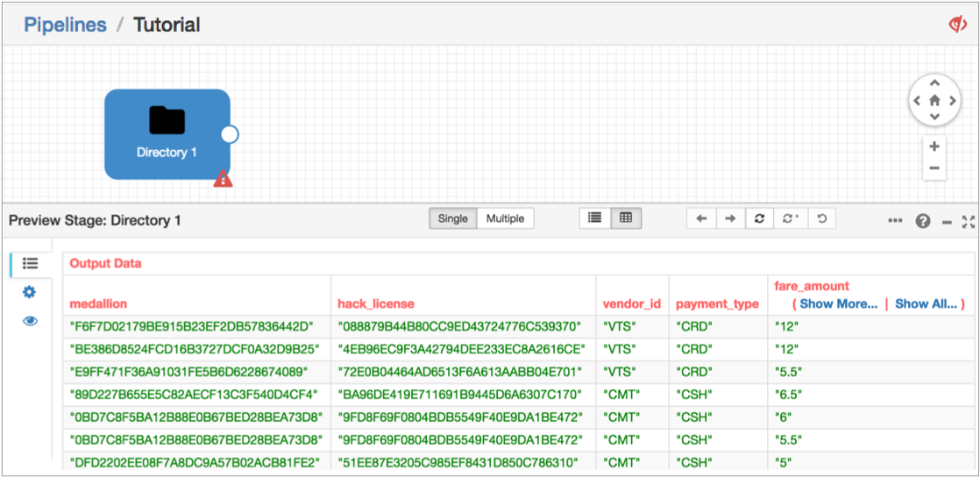Image resolution: width=980 pixels, height=478 pixels.
Task: Click the revert changes undo icon
Action: click(821, 219)
